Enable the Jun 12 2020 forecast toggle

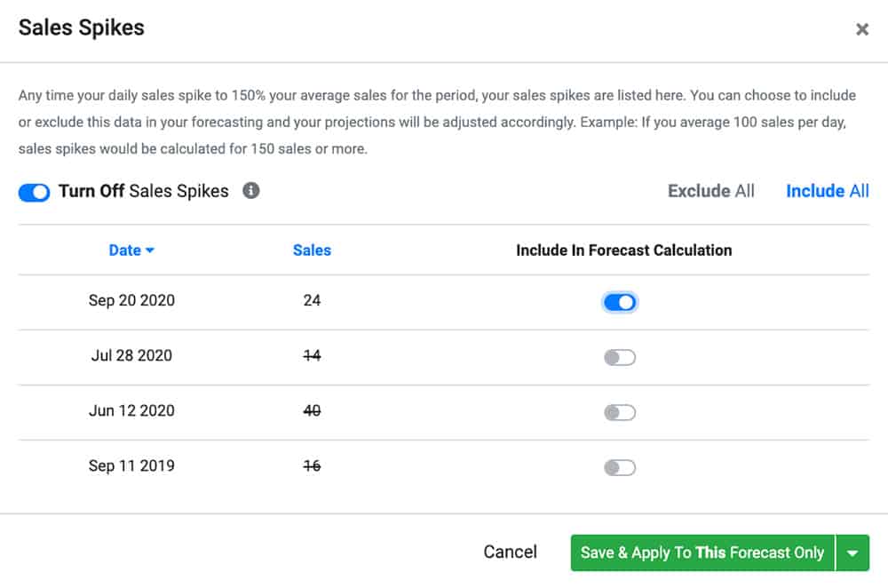click(x=620, y=412)
